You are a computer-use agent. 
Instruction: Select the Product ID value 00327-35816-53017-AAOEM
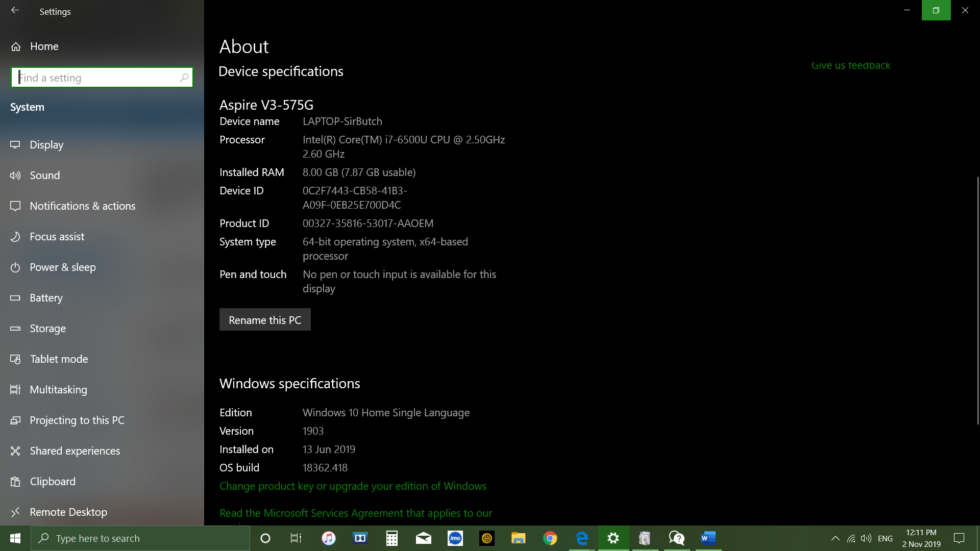[367, 223]
